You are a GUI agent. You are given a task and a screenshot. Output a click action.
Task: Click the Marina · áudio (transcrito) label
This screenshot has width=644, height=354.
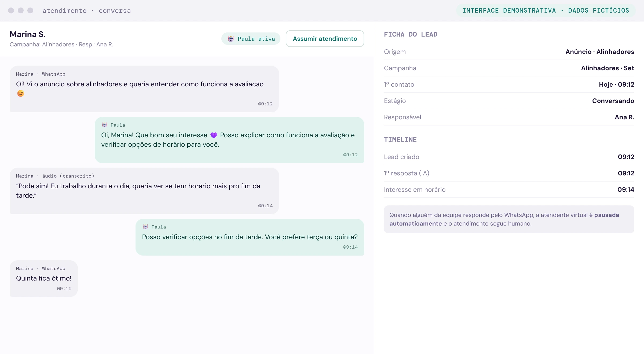coord(55,176)
